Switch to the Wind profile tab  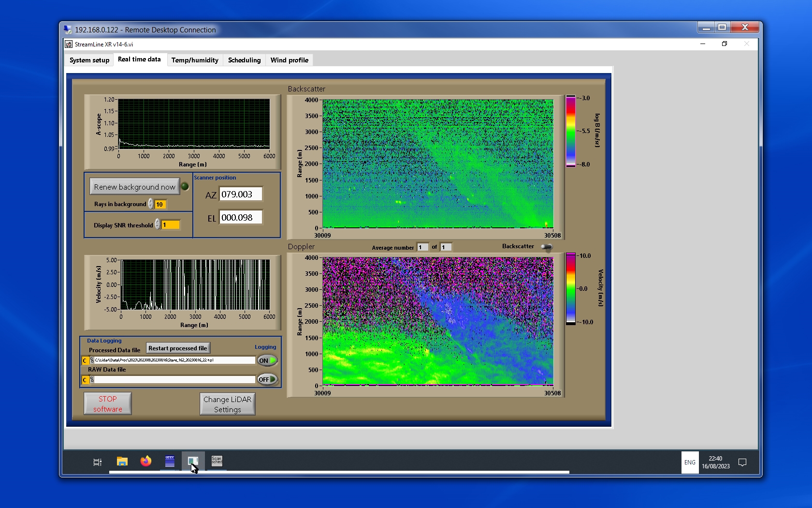coord(289,60)
